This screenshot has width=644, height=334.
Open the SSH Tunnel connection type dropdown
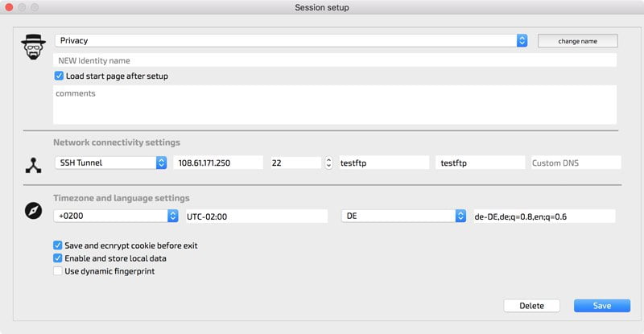[111, 163]
